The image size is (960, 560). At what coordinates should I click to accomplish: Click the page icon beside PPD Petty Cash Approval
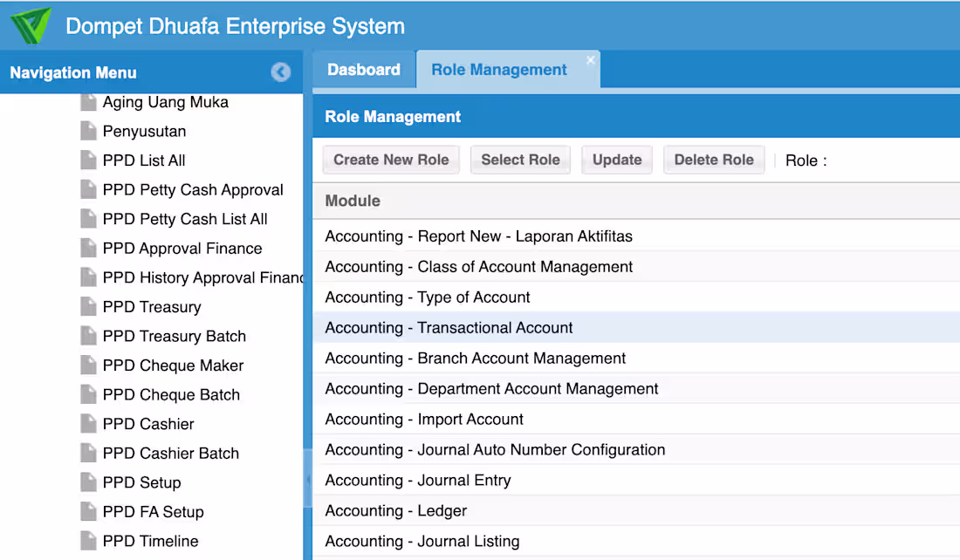[x=88, y=190]
